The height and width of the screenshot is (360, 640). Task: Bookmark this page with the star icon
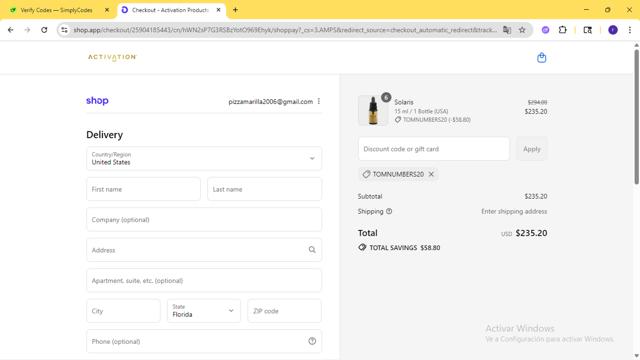(x=522, y=30)
